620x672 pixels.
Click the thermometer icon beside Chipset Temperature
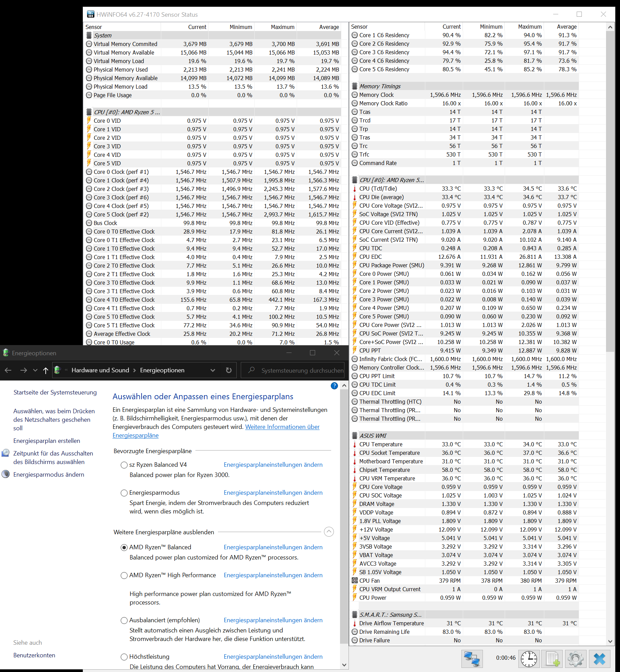point(355,470)
